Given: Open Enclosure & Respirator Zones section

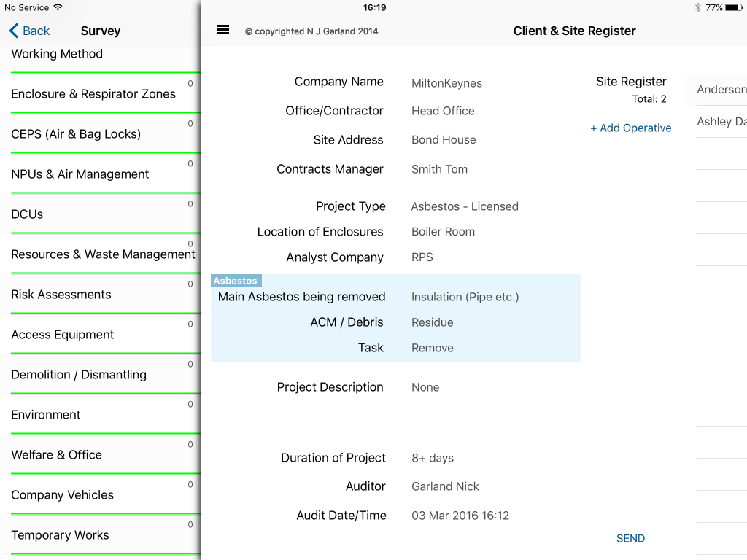Looking at the screenshot, I should [101, 94].
